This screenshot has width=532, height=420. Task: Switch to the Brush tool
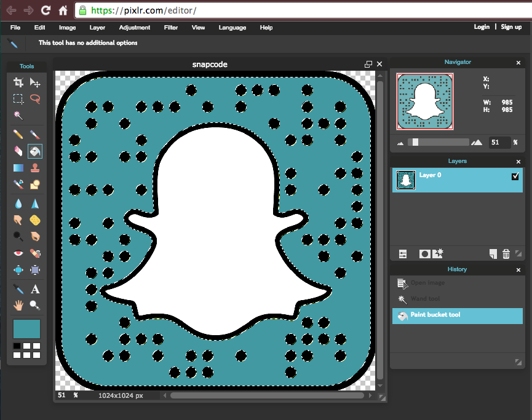35,135
